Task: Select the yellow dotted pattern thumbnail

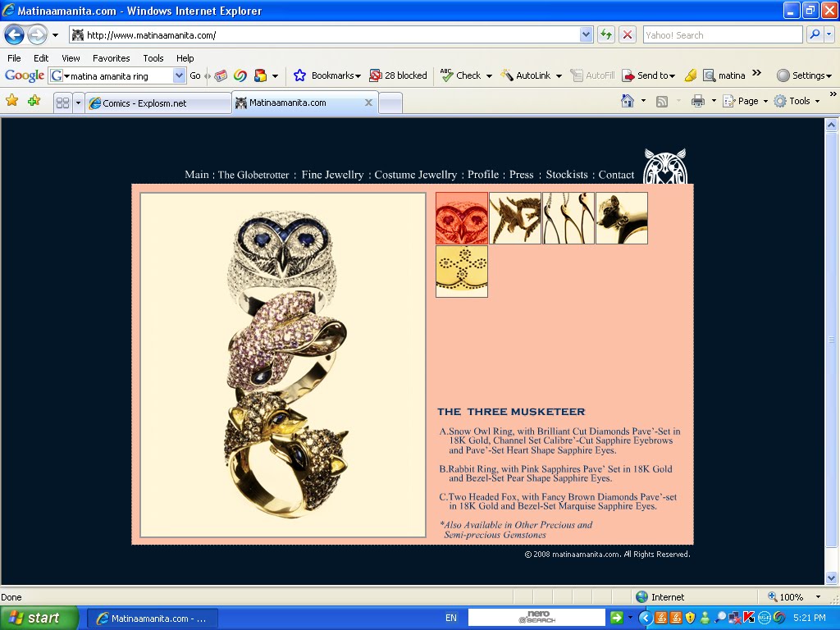Action: [462, 271]
